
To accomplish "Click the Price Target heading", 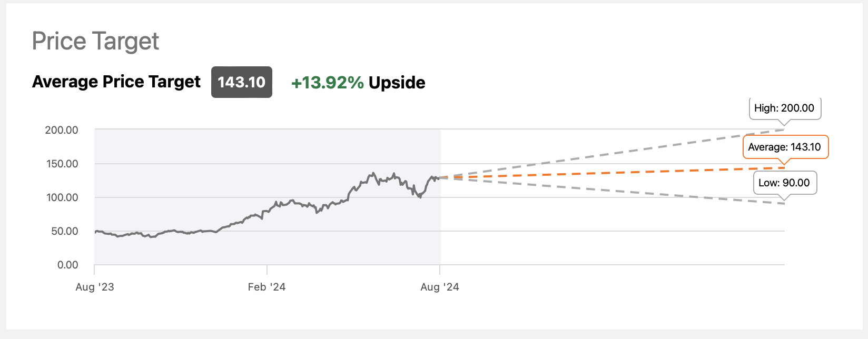I will [95, 41].
